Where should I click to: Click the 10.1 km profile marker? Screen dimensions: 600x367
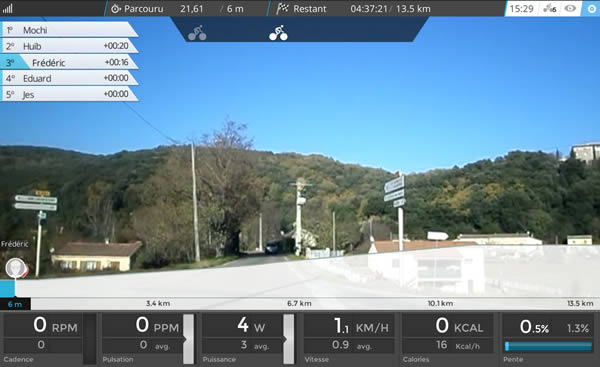pos(440,303)
